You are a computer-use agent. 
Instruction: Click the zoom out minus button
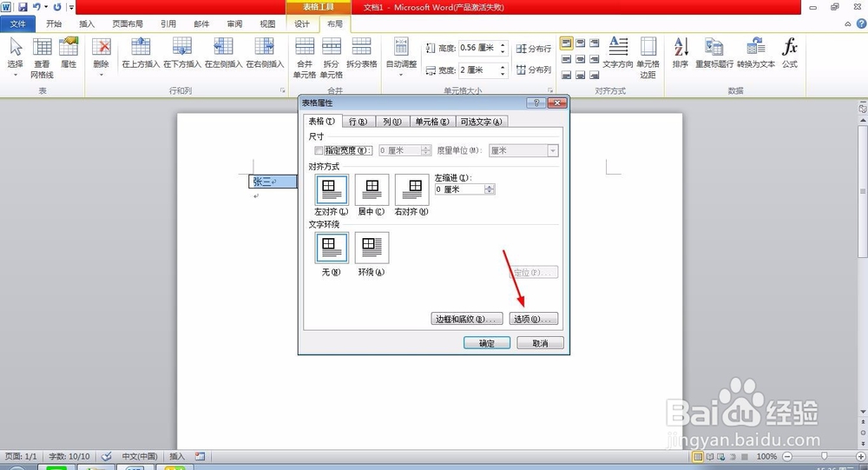(x=787, y=457)
